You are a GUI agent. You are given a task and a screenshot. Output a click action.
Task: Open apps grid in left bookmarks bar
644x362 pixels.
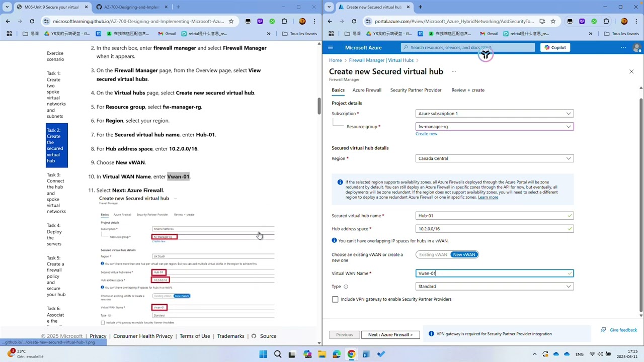[x=9, y=34]
